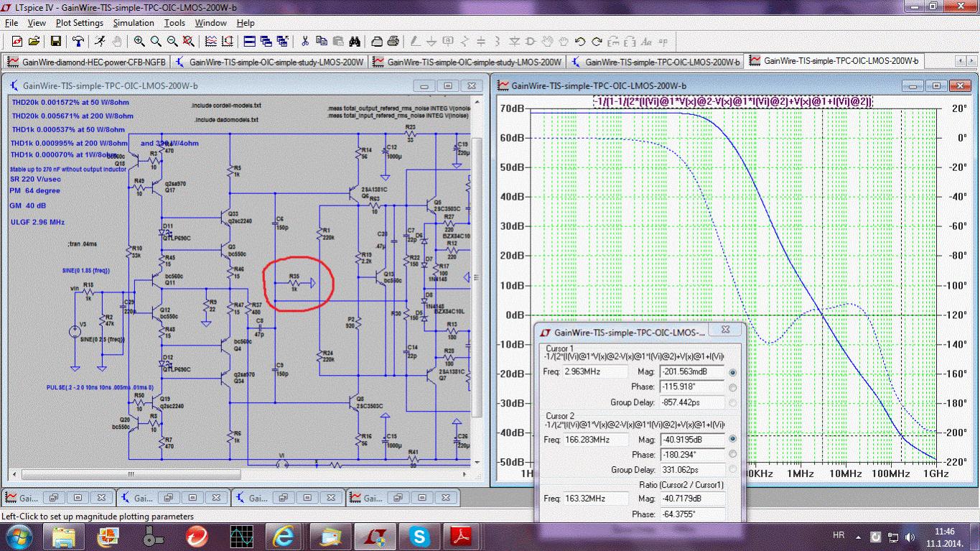Click the Component symbol toolbar icon
980x551 pixels.
point(530,41)
